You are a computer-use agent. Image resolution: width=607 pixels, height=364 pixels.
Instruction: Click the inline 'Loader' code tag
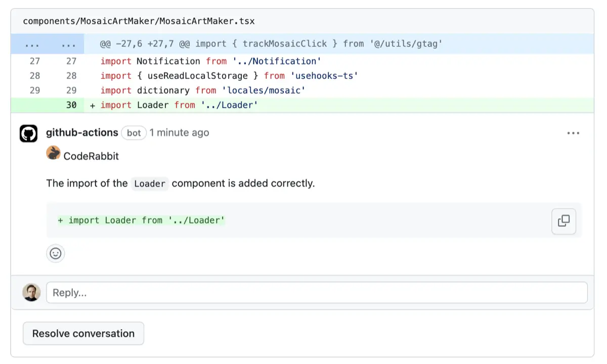click(x=150, y=184)
